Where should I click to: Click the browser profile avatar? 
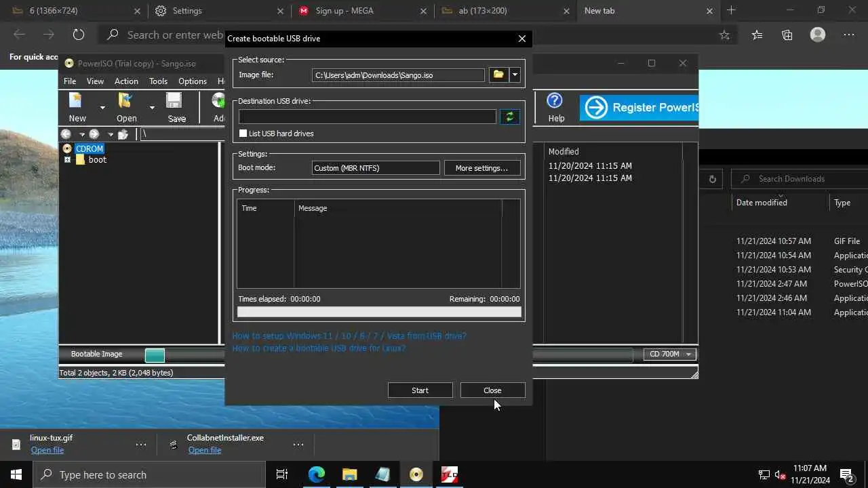click(x=818, y=35)
